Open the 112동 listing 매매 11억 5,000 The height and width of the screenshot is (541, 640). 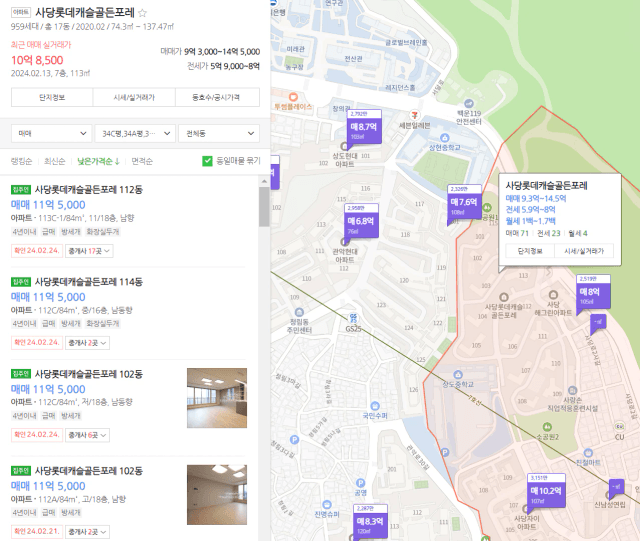[x=48, y=205]
